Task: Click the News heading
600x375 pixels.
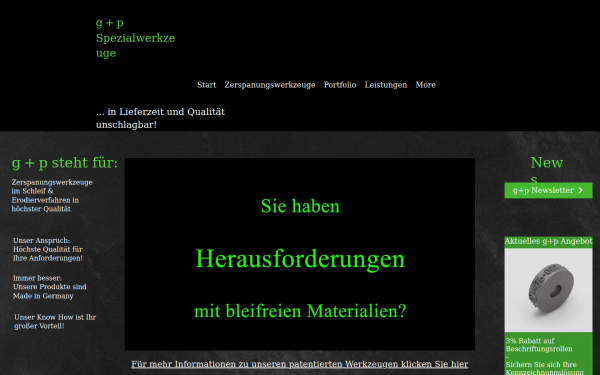Action: 546,170
